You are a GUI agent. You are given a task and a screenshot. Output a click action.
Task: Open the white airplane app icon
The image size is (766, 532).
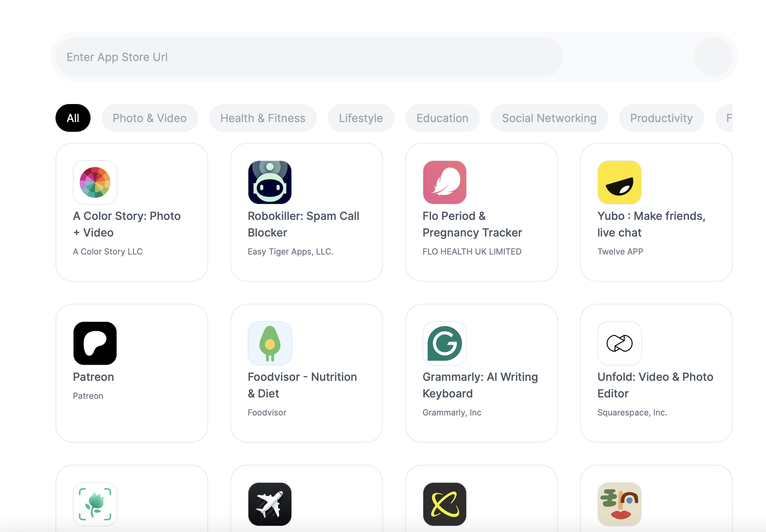(x=270, y=504)
